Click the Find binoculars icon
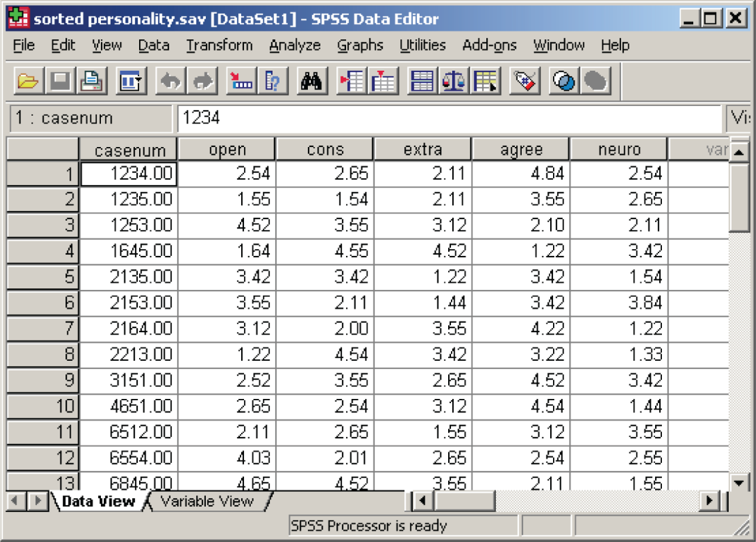 coord(311,81)
